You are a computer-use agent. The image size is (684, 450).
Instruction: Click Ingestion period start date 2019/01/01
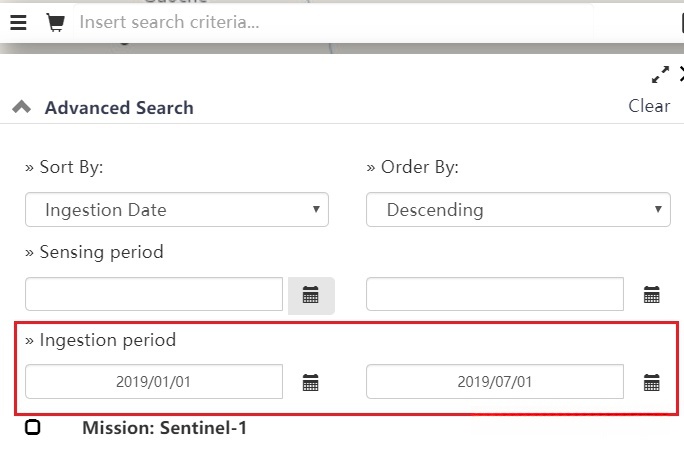154,381
